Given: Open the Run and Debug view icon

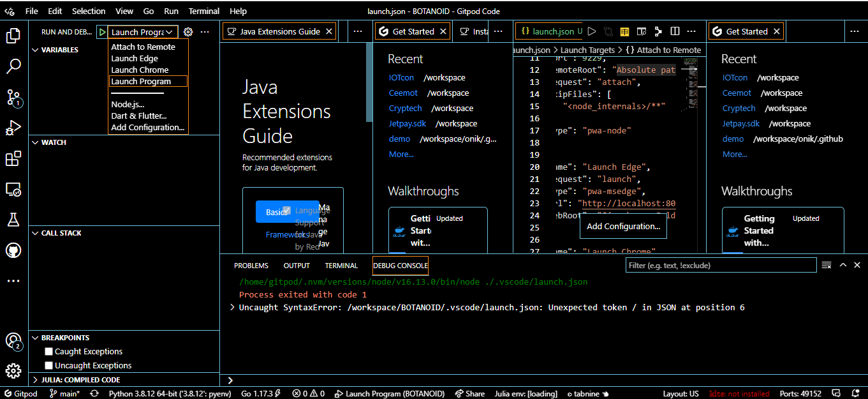Looking at the screenshot, I should (13, 128).
